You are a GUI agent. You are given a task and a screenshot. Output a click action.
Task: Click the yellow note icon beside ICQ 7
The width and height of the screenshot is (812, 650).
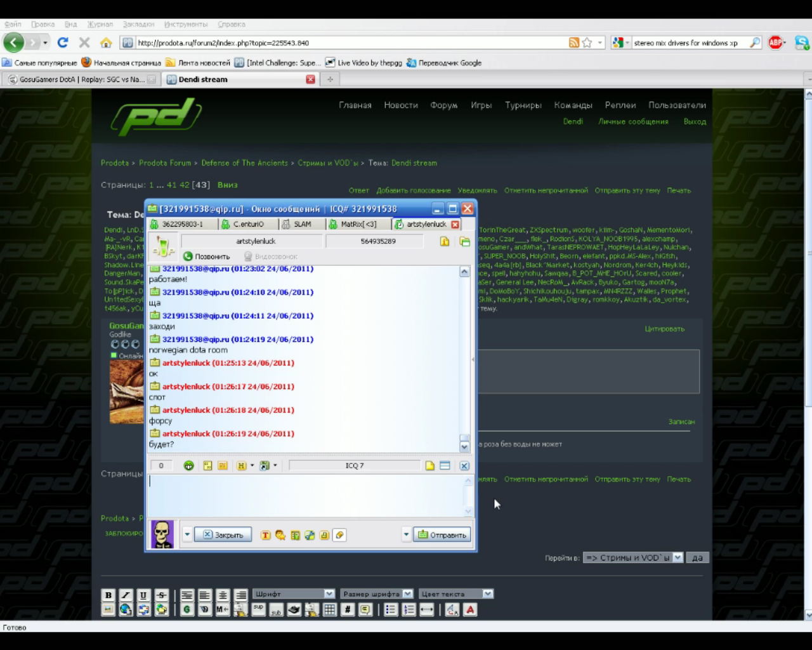(x=430, y=466)
